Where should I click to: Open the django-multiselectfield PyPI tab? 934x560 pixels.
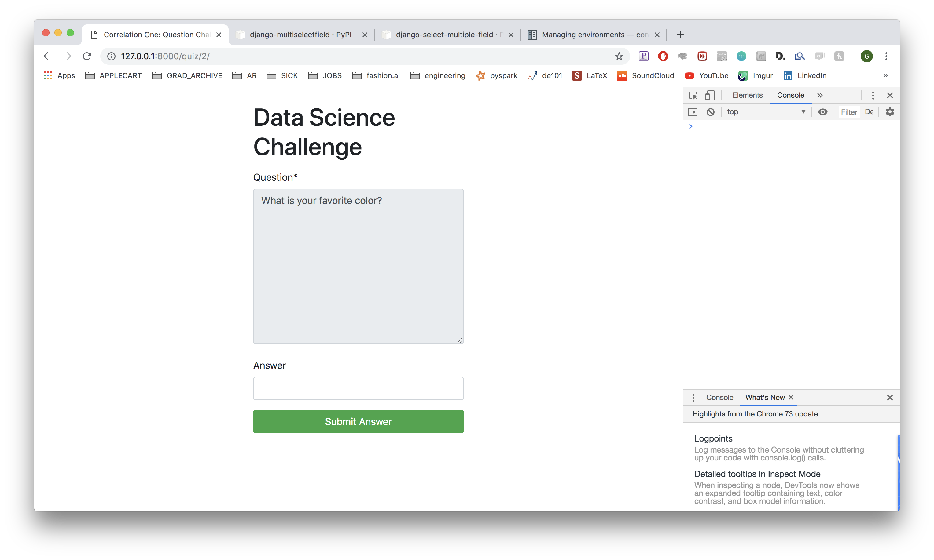pyautogui.click(x=300, y=35)
